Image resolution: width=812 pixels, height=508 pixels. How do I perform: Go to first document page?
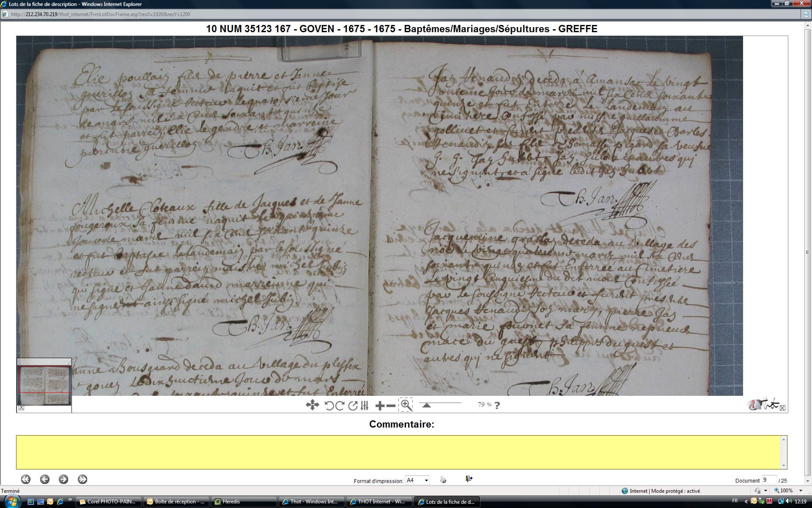point(26,479)
